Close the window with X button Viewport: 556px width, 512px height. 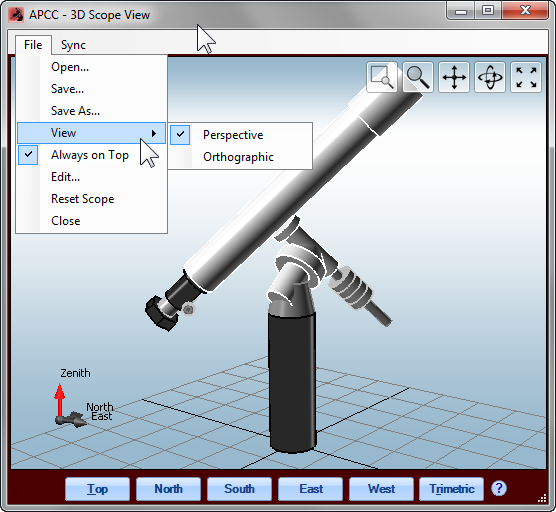point(525,11)
